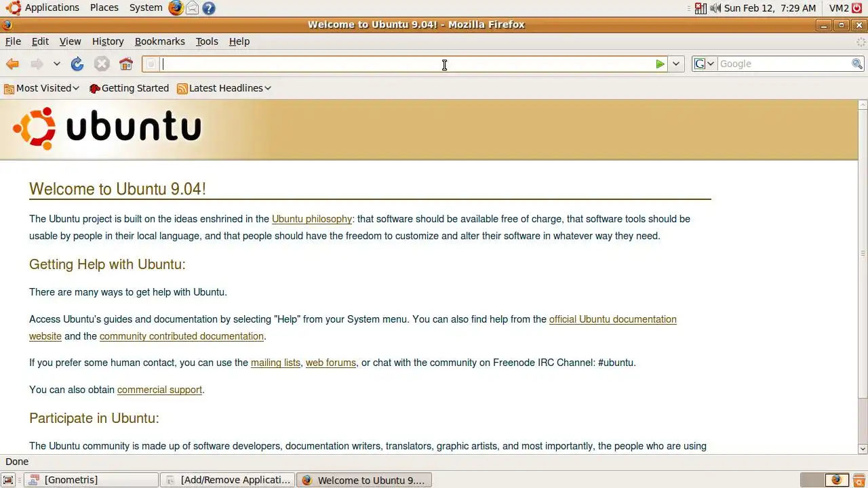Click the 'Welcome to Ubuntu 9.04!' heading
868x488 pixels.
click(x=117, y=189)
